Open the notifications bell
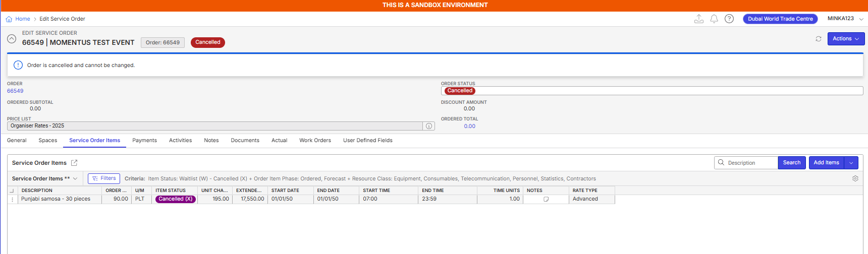Screen dimensions: 868x254 (714, 19)
